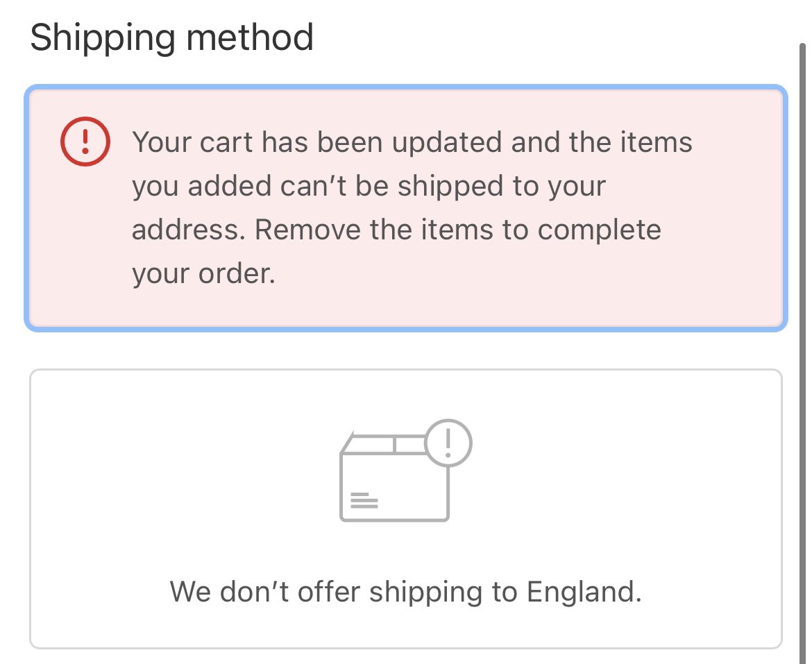Click the package lid flap on box icon
This screenshot has height=664, width=812.
click(x=386, y=443)
